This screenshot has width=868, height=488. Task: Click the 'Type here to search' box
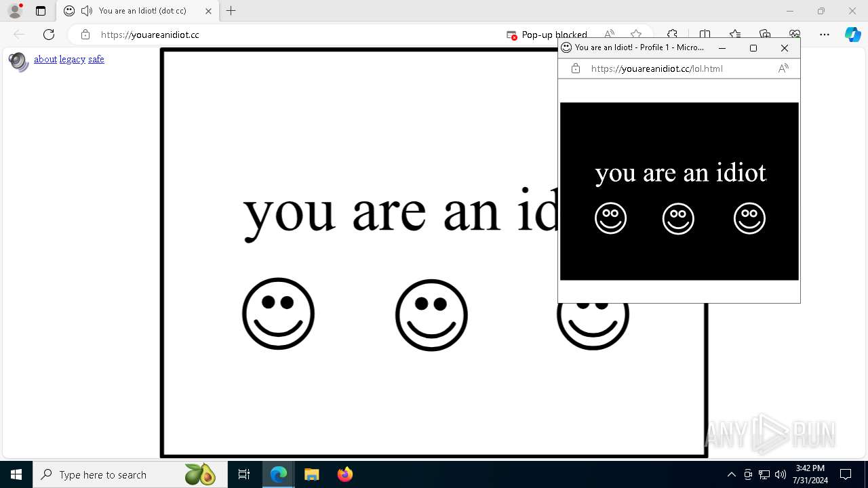tap(129, 474)
